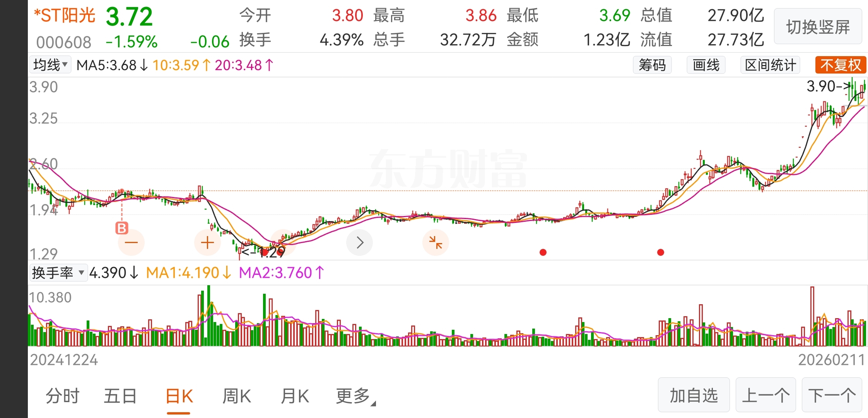Click the 切换竖屏 button

coord(818,27)
